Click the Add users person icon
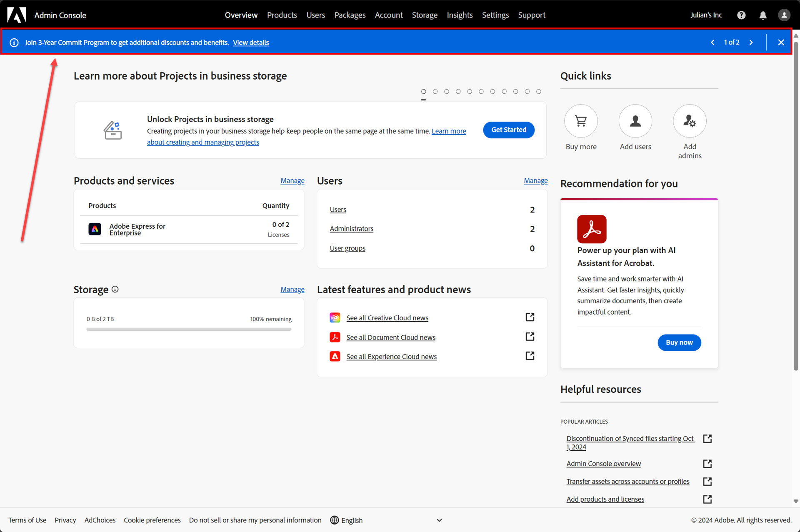This screenshot has width=800, height=532. click(635, 121)
